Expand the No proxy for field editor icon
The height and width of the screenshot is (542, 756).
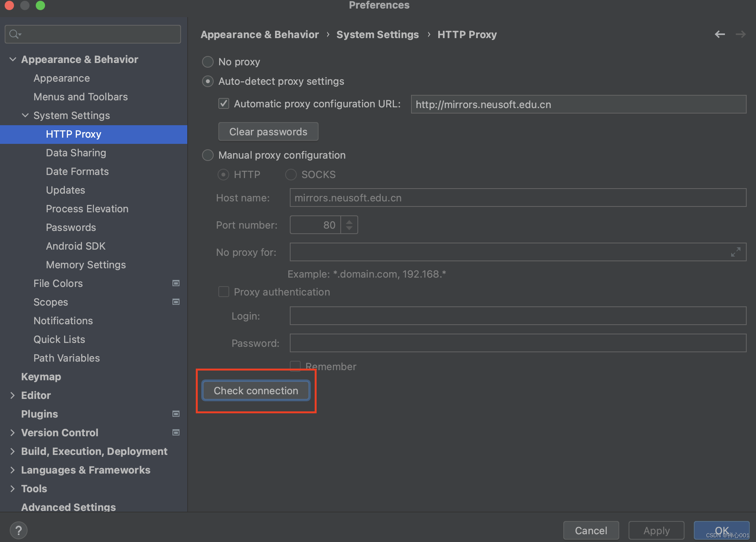click(735, 252)
